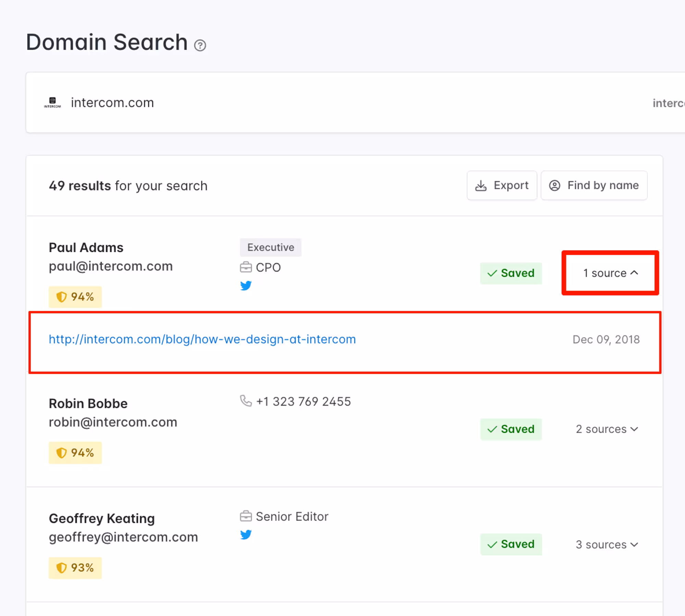Click the 94% confidence shield for Paul Adams
This screenshot has height=616, width=685.
[x=75, y=297]
